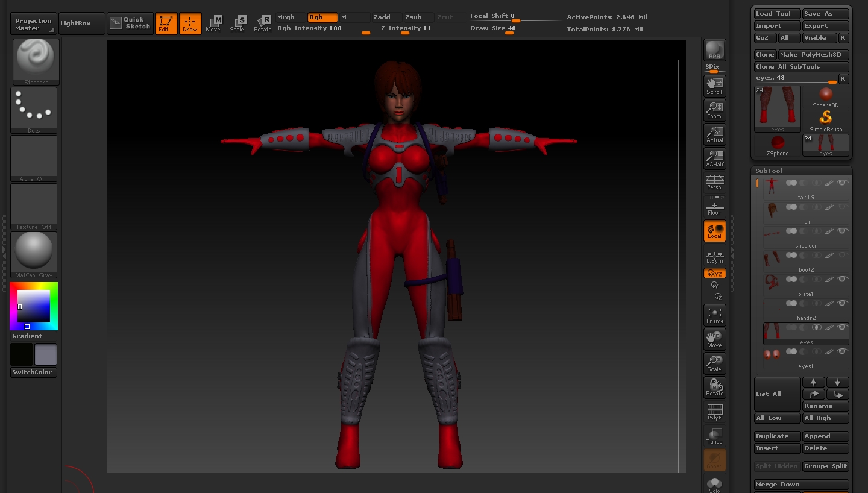This screenshot has height=493, width=868.
Task: Click the AAHalf view icon
Action: pyautogui.click(x=715, y=159)
